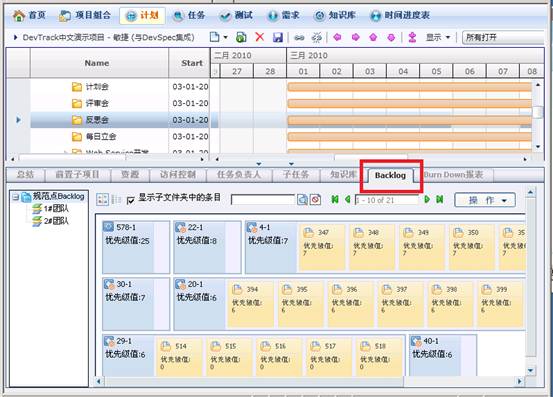Select the 反思会 task row
The image size is (553, 397).
pyautogui.click(x=120, y=120)
